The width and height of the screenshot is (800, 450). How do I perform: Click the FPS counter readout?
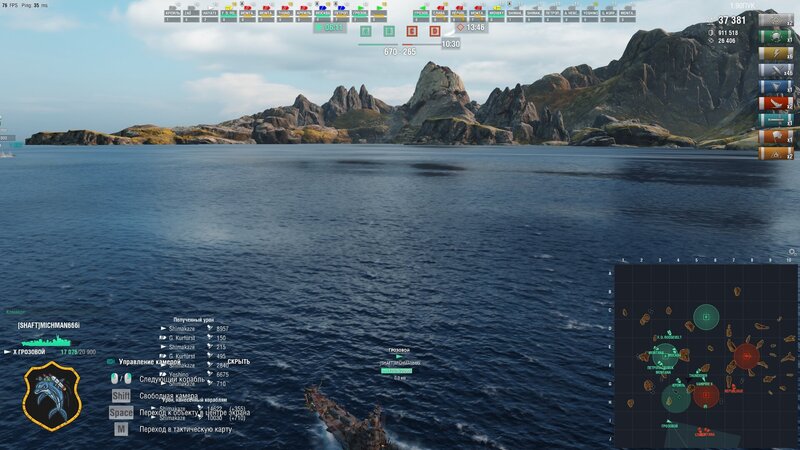tap(10, 6)
